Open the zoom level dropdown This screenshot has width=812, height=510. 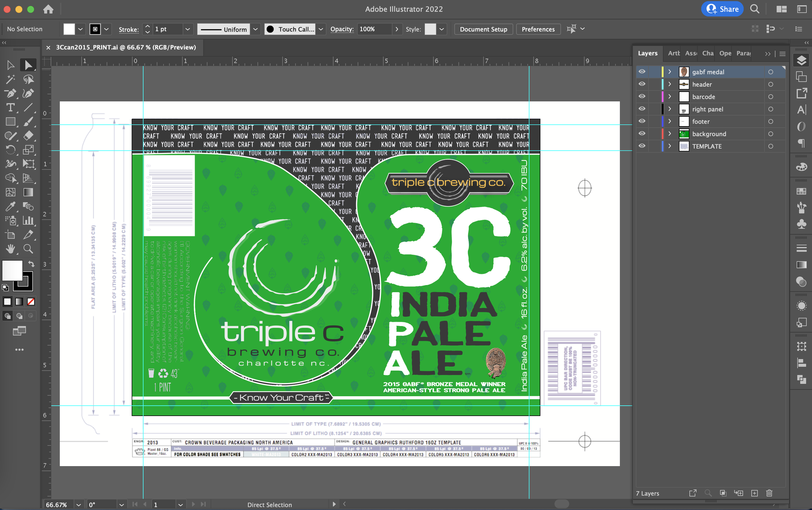[79, 504]
